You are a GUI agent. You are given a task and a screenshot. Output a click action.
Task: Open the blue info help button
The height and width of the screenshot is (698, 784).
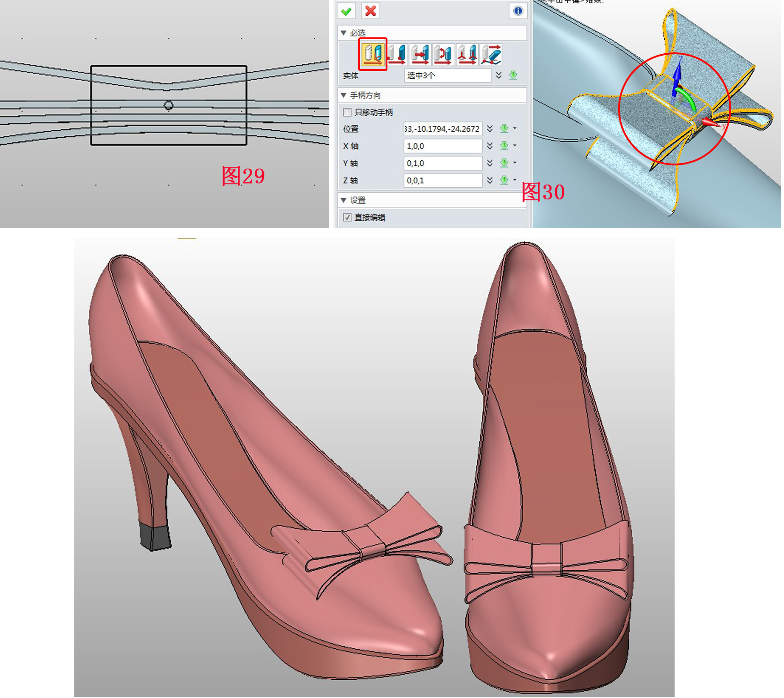(518, 11)
